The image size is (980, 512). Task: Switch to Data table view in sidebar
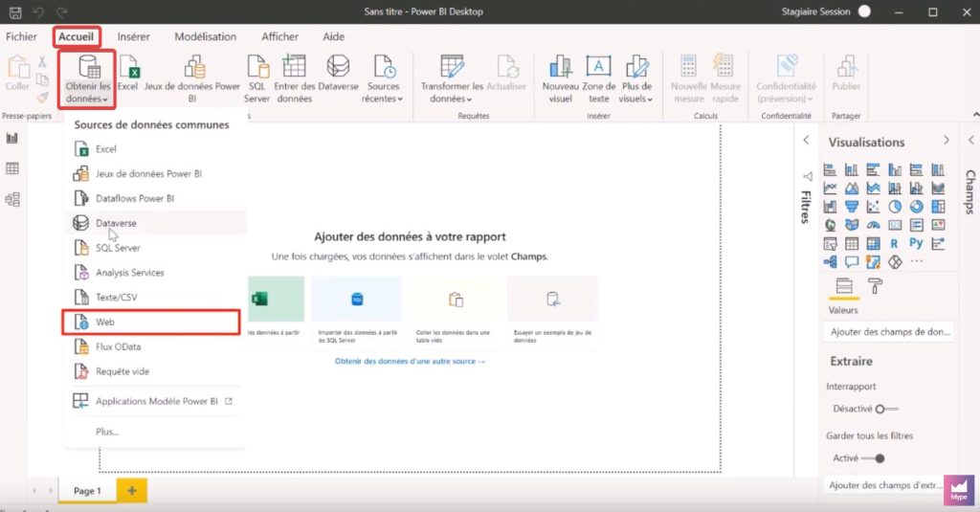pos(12,168)
